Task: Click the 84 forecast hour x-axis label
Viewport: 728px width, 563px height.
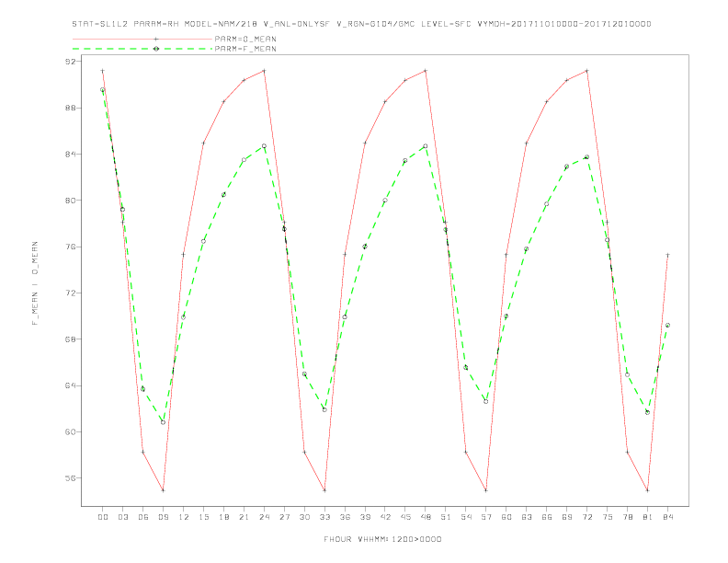Action: [668, 517]
